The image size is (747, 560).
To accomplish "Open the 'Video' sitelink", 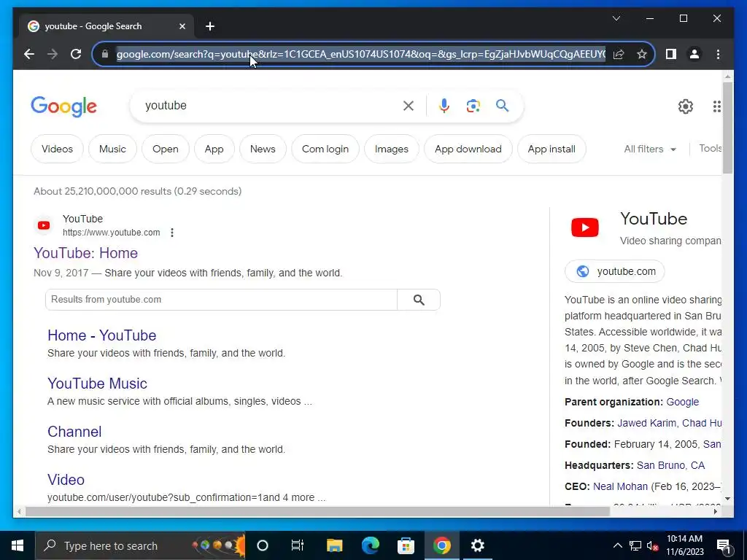I will pos(66,480).
